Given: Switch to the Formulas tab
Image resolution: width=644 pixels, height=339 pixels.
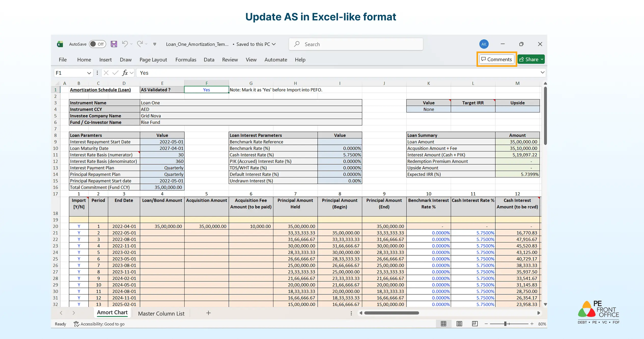Looking at the screenshot, I should pyautogui.click(x=186, y=60).
